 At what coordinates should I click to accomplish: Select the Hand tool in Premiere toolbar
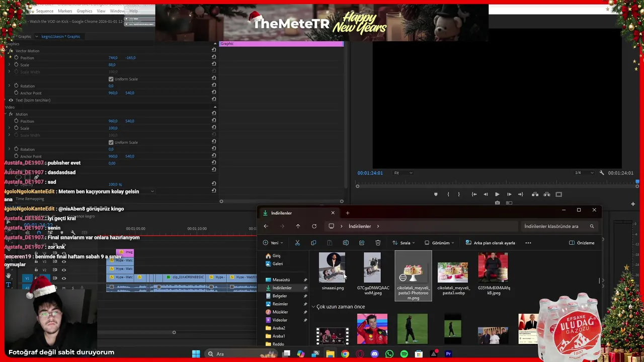coord(8,276)
